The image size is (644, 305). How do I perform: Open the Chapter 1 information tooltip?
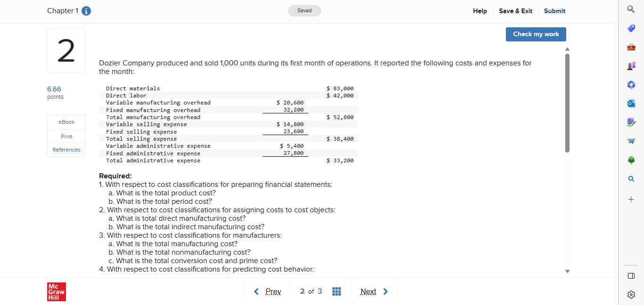pos(86,11)
